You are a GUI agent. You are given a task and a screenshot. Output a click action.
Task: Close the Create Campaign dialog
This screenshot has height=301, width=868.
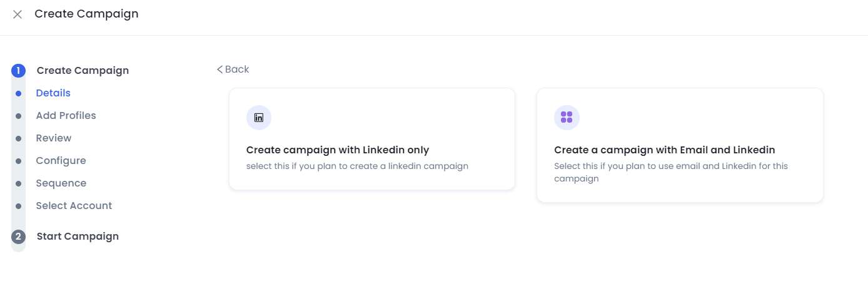coord(18,14)
